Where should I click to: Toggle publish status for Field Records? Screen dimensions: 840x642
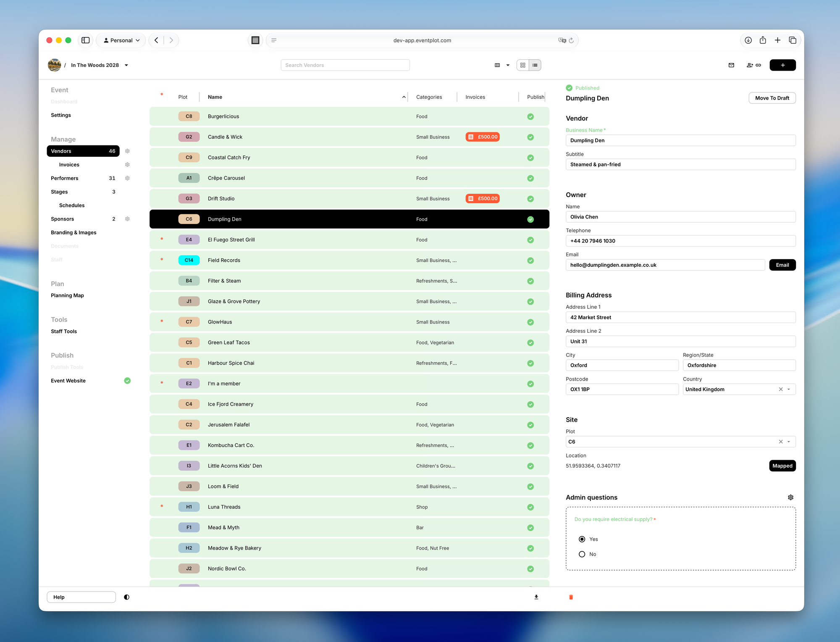(x=530, y=260)
